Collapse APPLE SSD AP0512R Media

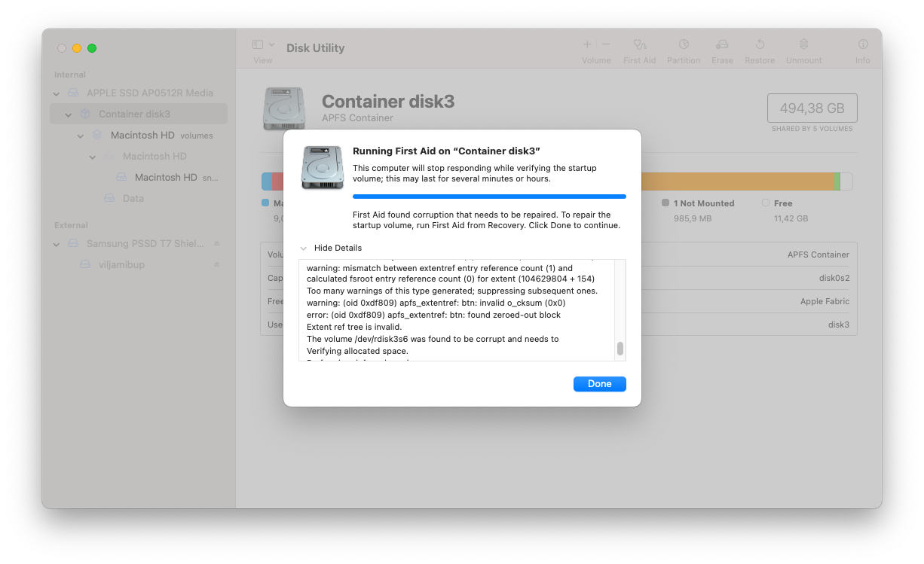[x=57, y=93]
